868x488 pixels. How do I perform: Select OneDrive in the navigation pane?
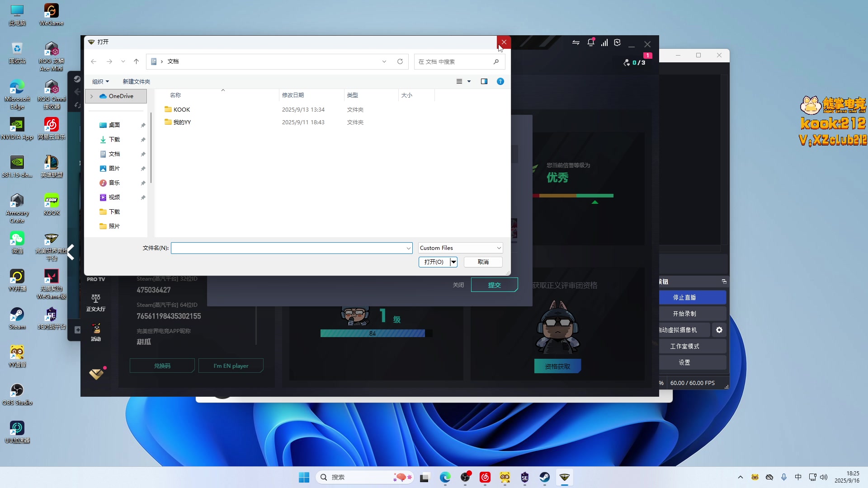click(116, 96)
